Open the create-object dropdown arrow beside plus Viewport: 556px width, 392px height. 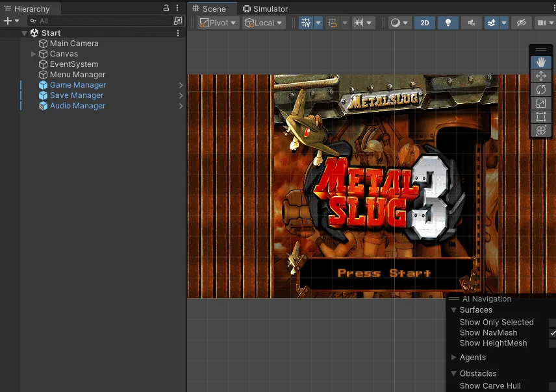pyautogui.click(x=17, y=21)
